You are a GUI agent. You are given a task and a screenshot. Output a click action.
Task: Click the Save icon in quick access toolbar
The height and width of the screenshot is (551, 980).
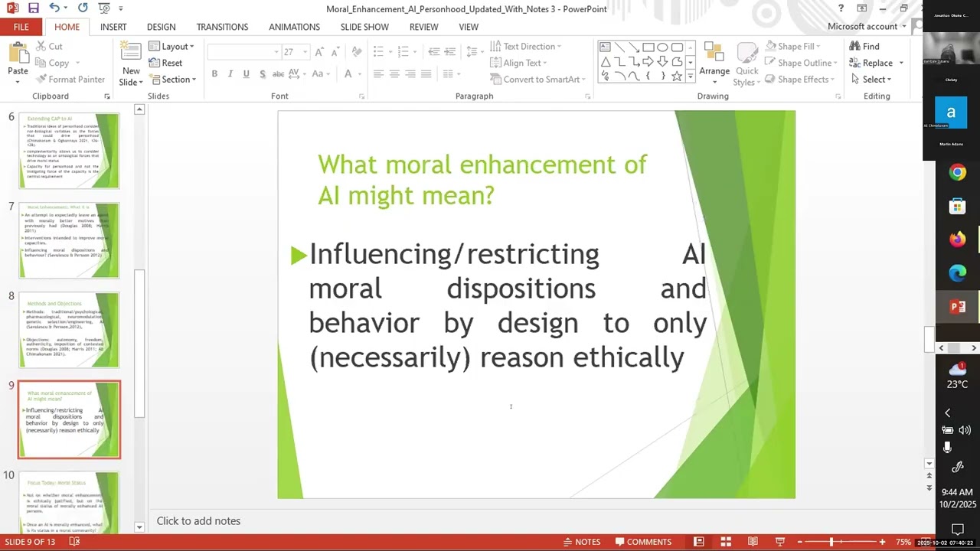click(34, 8)
